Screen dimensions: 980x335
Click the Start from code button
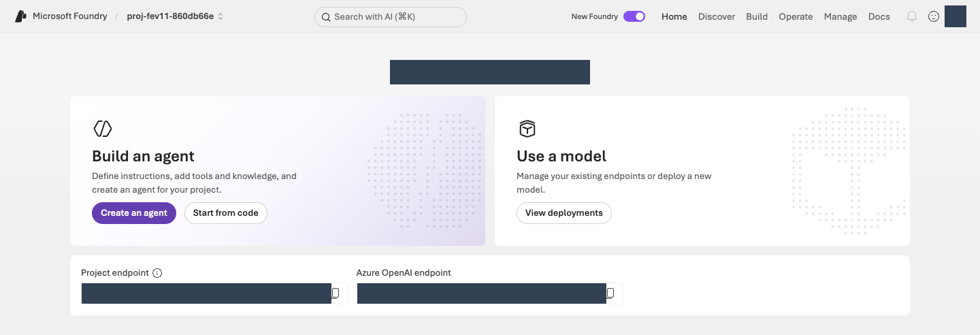tap(226, 213)
